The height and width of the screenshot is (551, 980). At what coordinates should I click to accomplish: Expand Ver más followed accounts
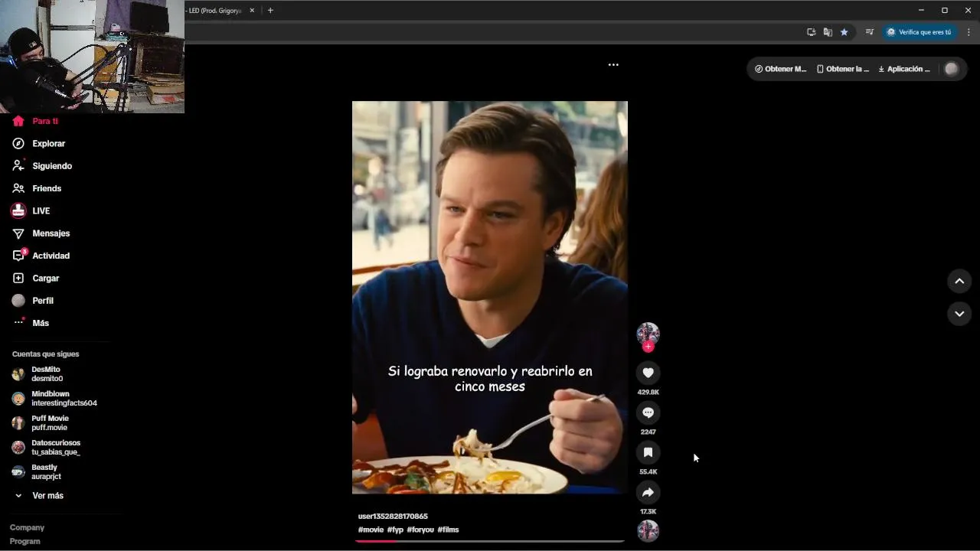[x=39, y=496]
